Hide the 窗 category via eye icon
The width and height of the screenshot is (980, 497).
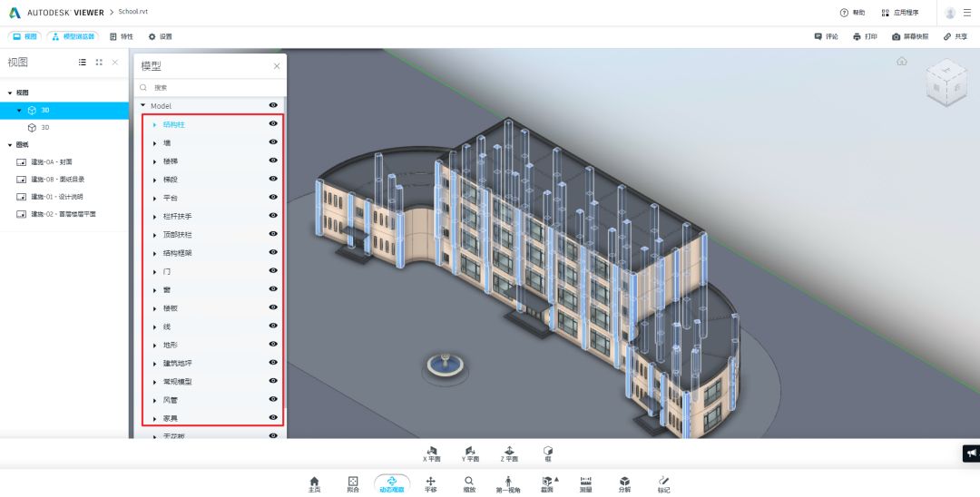tap(273, 289)
